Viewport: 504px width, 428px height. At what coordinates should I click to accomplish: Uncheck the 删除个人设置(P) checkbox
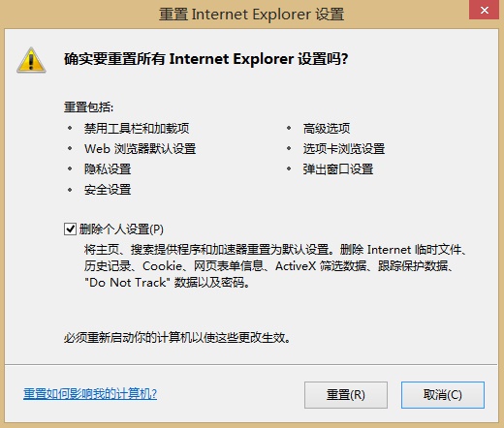pos(70,229)
